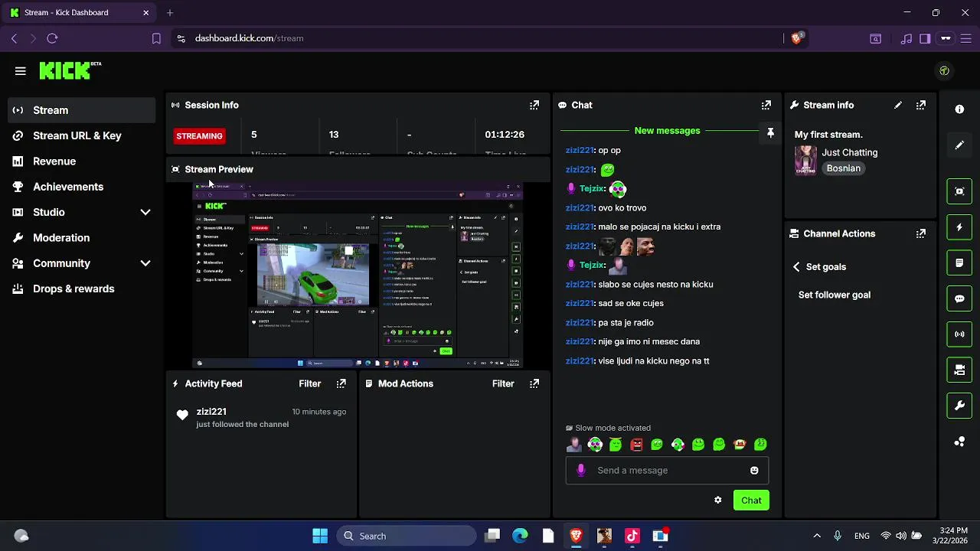Click the info icon in right rail
This screenshot has height=551, width=980.
(959, 109)
